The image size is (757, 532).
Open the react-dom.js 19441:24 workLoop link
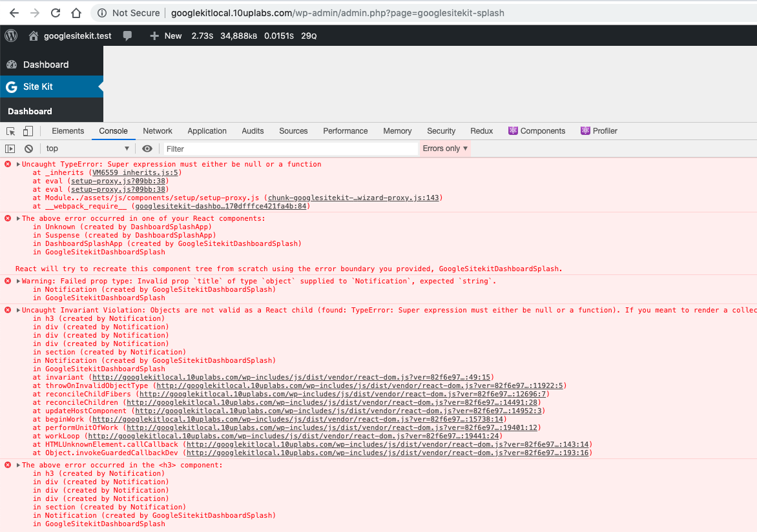(x=293, y=436)
